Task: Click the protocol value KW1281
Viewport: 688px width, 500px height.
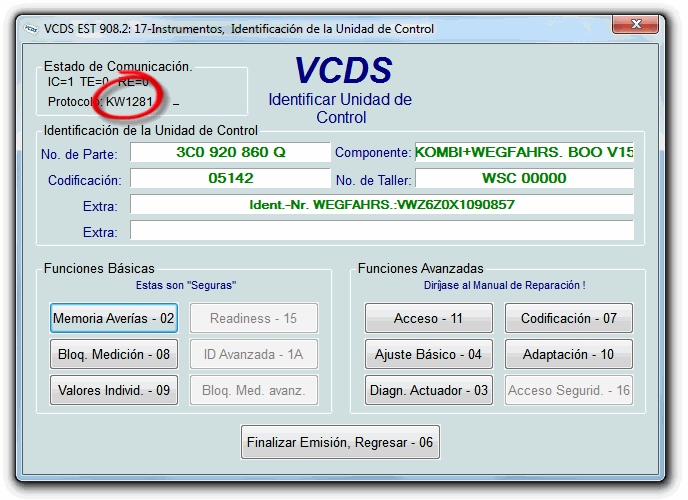Action: 129,102
